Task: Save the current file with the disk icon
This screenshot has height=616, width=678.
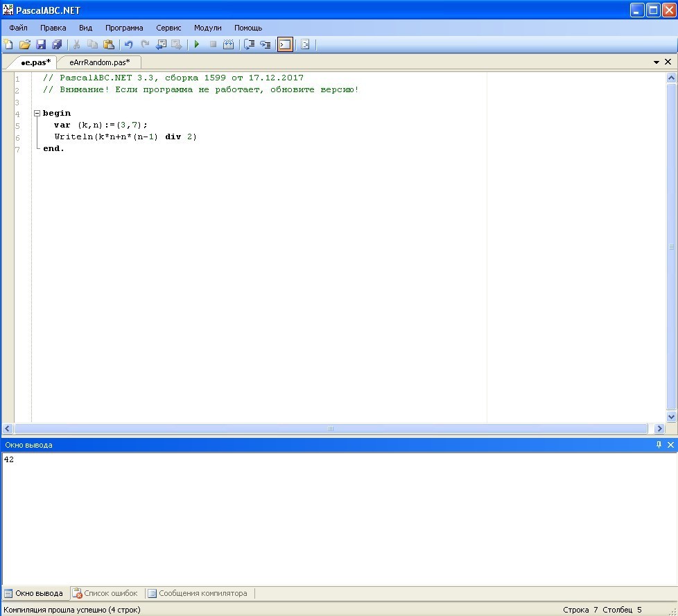Action: (x=41, y=44)
